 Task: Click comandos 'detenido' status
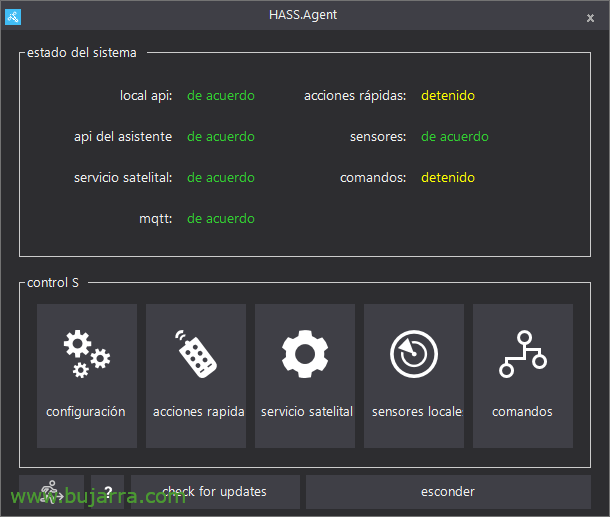(448, 177)
